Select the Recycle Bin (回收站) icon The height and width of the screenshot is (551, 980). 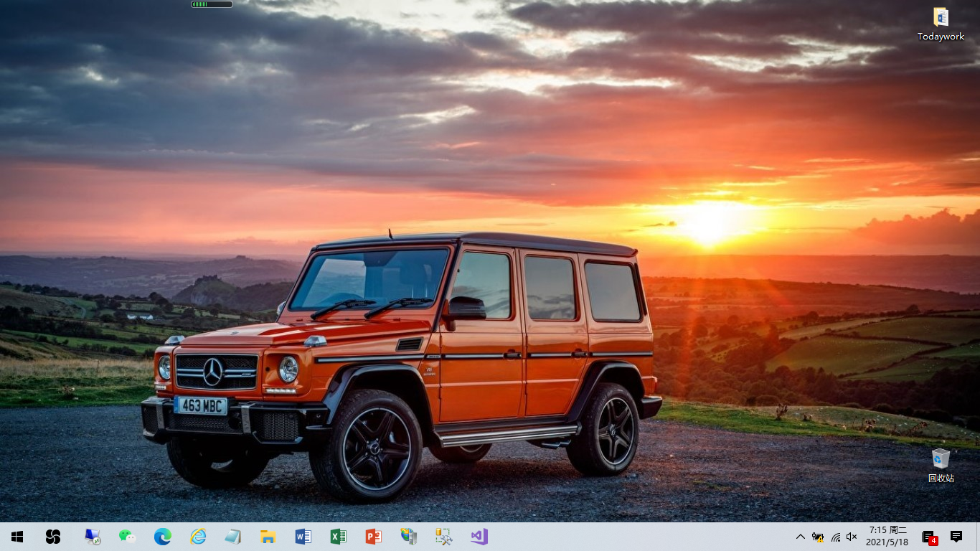(x=941, y=465)
